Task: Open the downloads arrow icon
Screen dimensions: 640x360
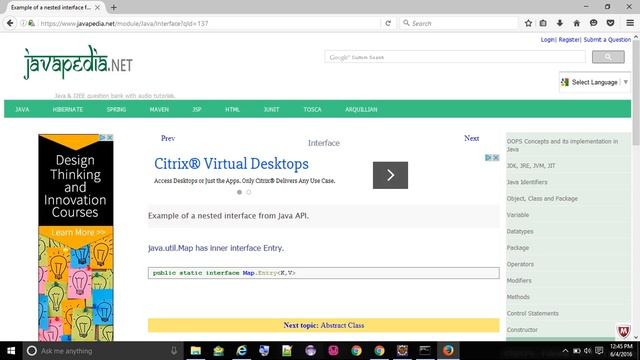Action: [x=560, y=23]
